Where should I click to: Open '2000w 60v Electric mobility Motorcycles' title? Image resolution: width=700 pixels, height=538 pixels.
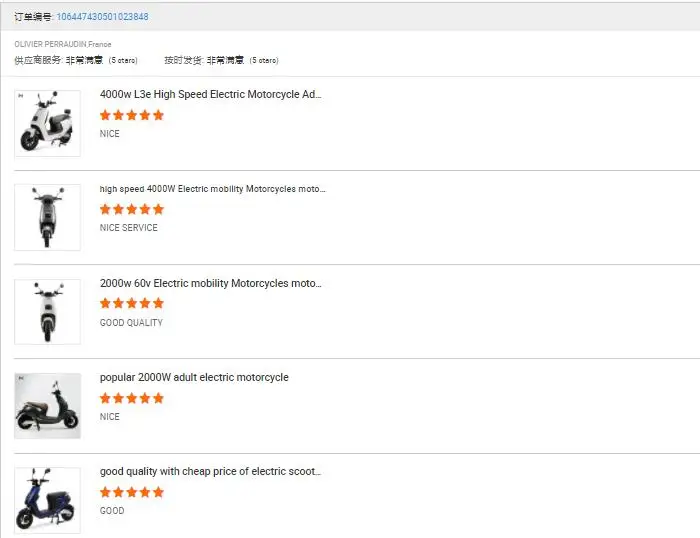click(x=210, y=284)
